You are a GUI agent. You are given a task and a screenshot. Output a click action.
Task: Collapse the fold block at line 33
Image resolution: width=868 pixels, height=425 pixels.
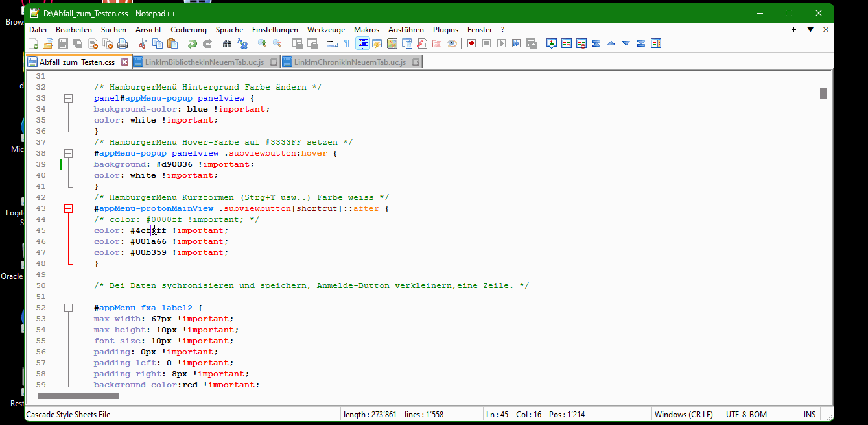(68, 99)
